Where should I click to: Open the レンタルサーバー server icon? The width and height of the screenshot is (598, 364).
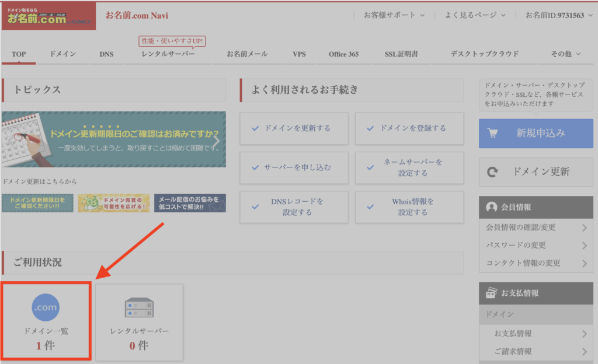tap(139, 307)
